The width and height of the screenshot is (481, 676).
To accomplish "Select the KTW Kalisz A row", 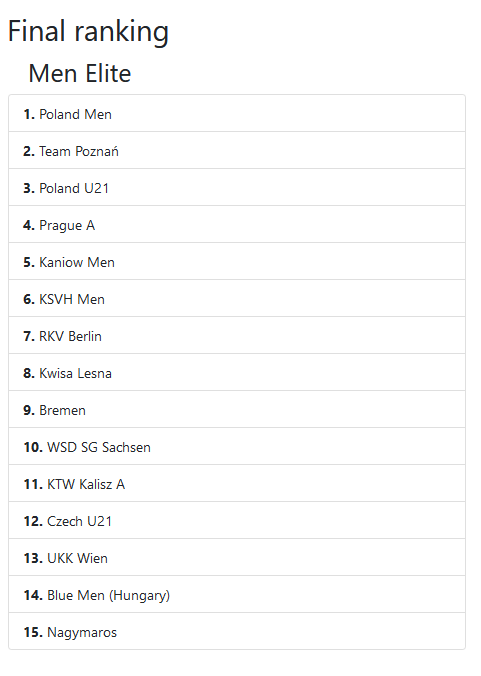I will point(237,484).
